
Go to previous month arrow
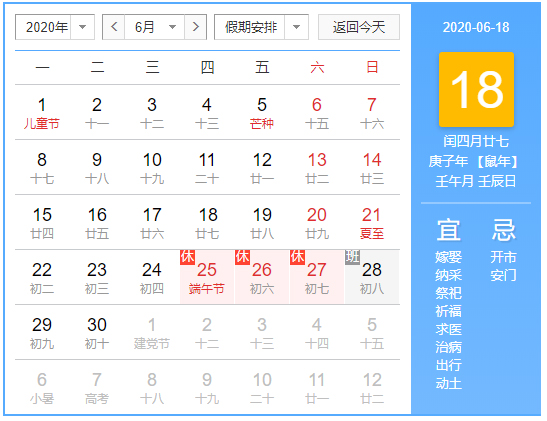pyautogui.click(x=114, y=27)
